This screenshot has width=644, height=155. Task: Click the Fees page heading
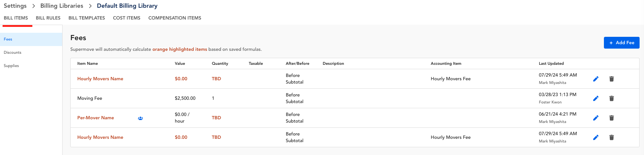point(78,38)
